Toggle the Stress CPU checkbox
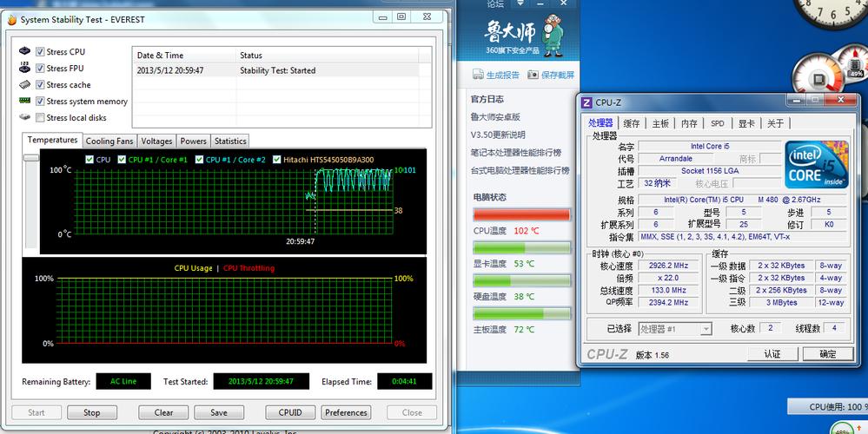Viewport: 868px width, 434px height. [x=40, y=51]
